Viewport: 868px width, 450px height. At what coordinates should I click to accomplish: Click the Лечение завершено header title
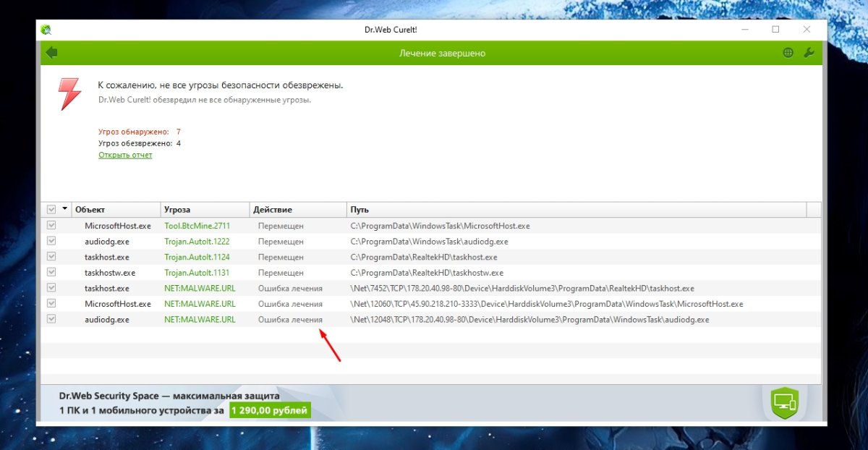(443, 53)
